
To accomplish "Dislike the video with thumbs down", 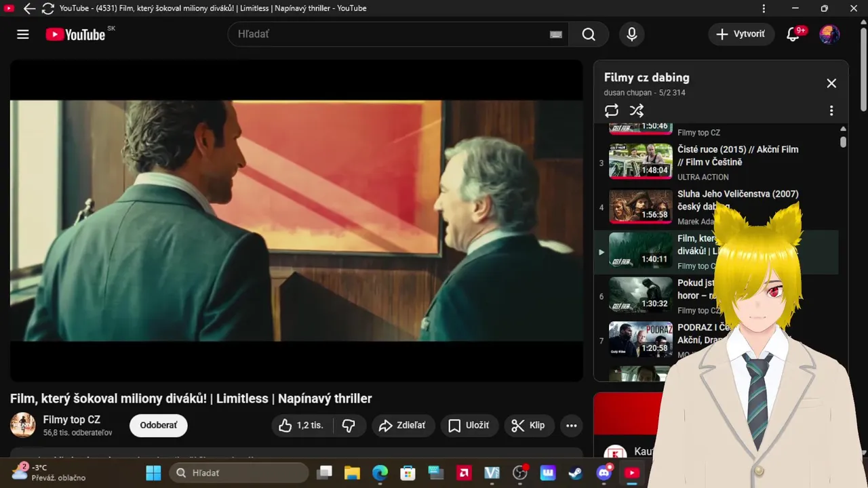I will click(349, 426).
